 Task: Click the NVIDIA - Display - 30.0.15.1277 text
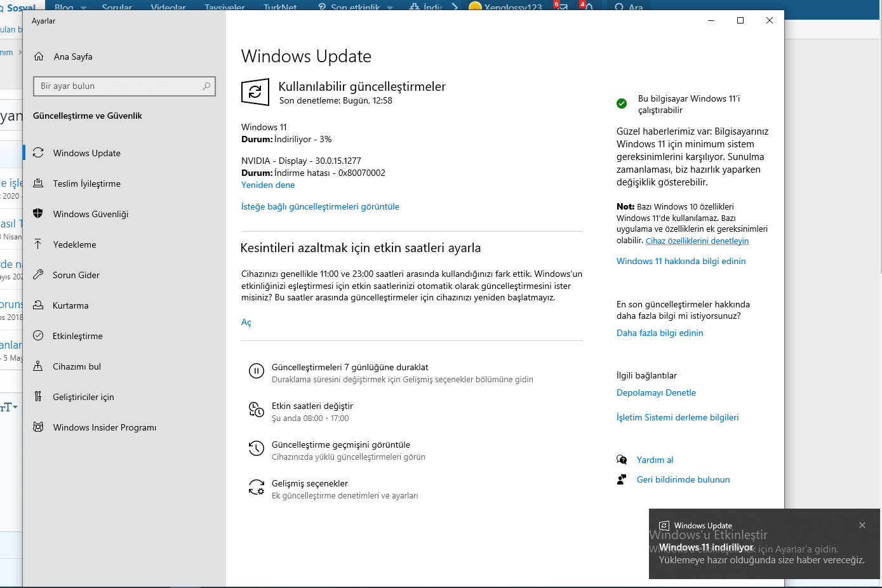[x=301, y=161]
